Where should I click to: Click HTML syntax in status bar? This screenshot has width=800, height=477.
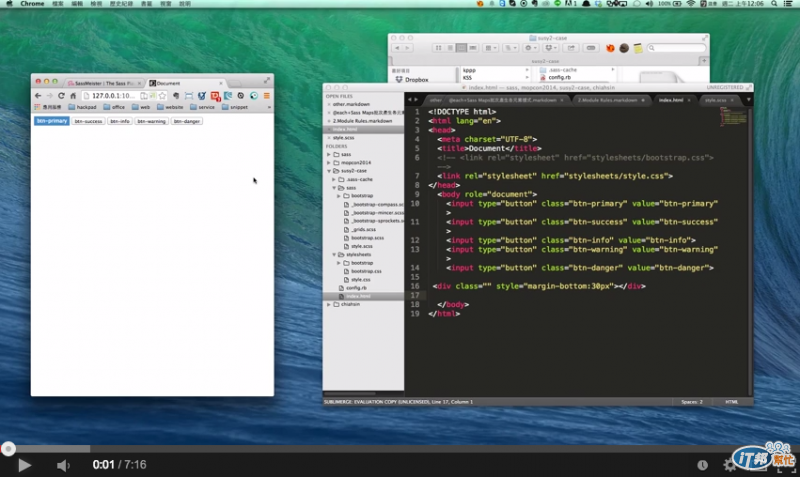(x=732, y=402)
